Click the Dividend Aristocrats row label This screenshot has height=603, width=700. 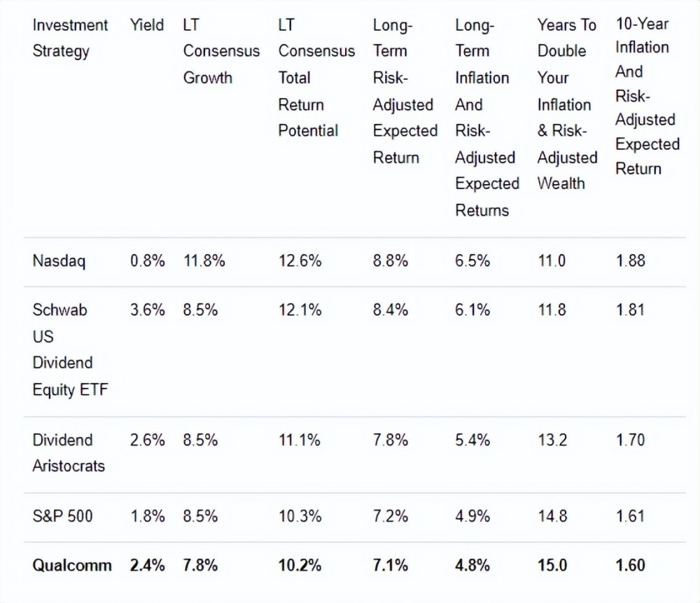click(x=68, y=452)
